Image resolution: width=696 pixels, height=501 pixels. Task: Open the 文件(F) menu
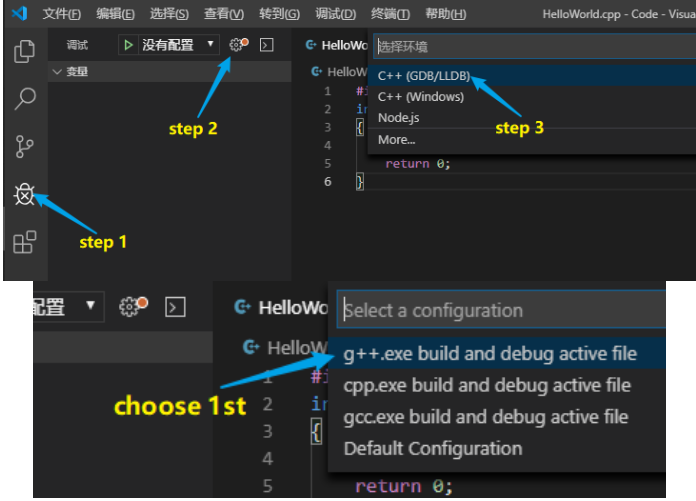click(x=62, y=14)
